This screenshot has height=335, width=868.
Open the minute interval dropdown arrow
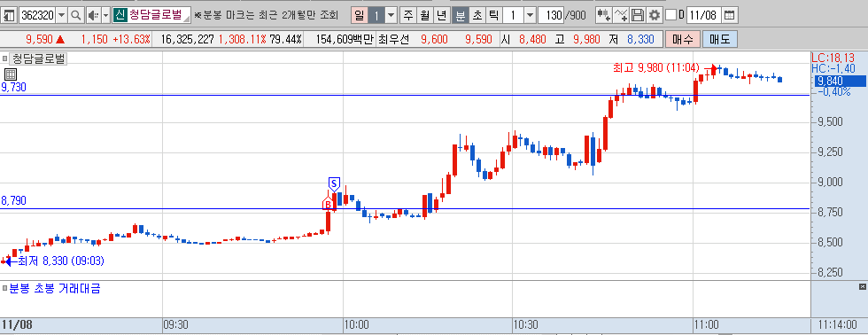pos(530,15)
